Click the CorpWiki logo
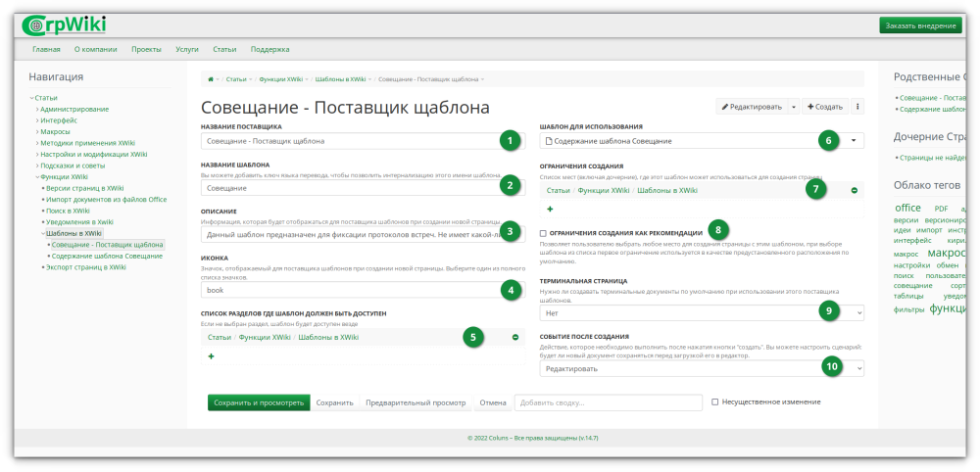 pos(63,25)
